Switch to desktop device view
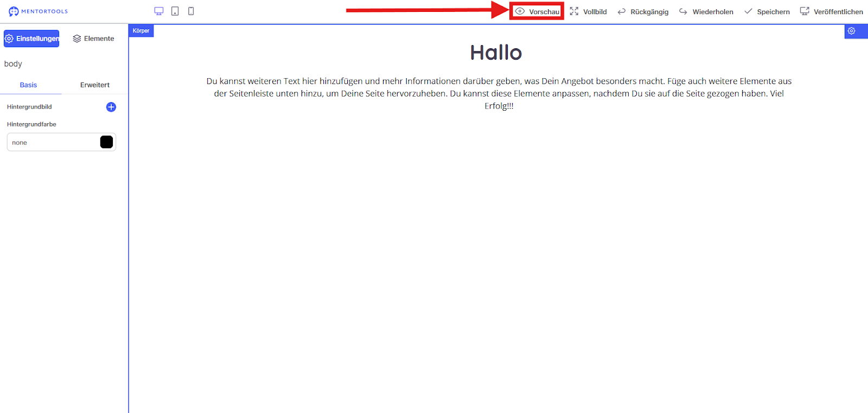Screen dimensions: 868x413 point(159,11)
